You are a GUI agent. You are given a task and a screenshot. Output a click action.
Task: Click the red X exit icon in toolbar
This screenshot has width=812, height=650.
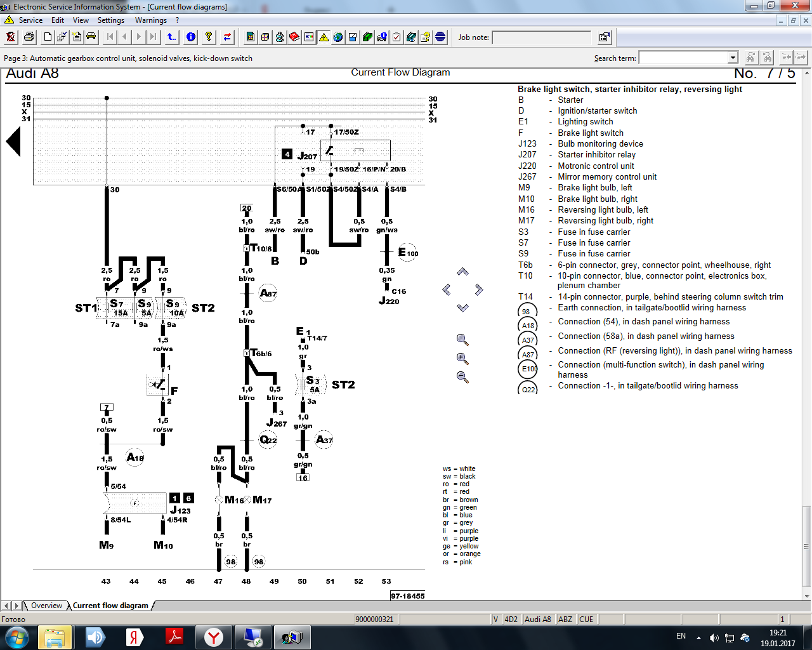(11, 37)
